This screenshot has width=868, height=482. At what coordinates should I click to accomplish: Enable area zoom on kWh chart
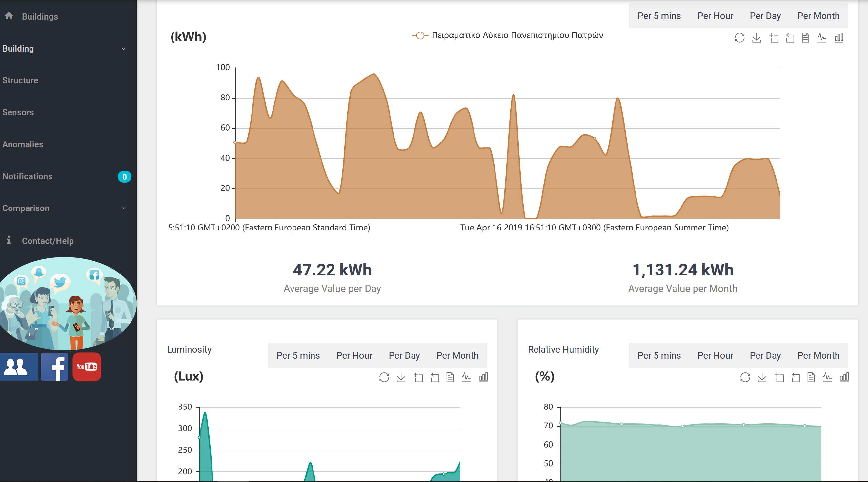774,38
